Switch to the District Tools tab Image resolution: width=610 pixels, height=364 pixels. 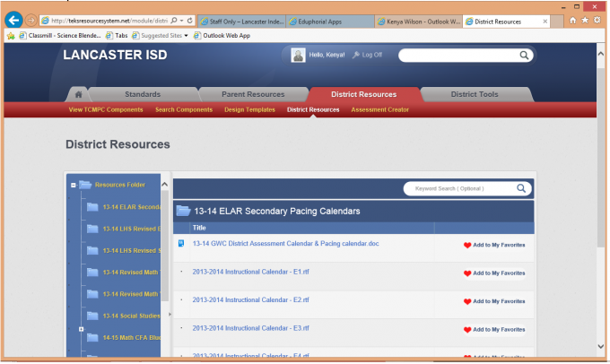click(475, 94)
